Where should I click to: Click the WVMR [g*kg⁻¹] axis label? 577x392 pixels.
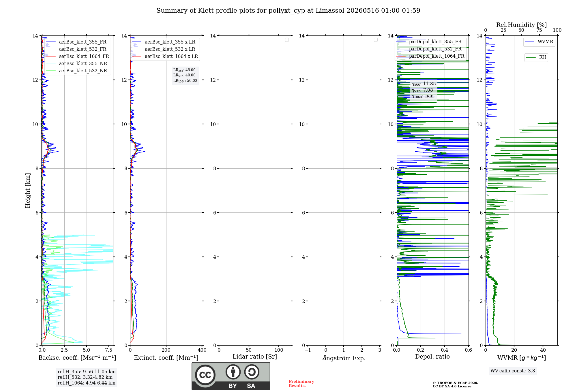tap(521, 358)
